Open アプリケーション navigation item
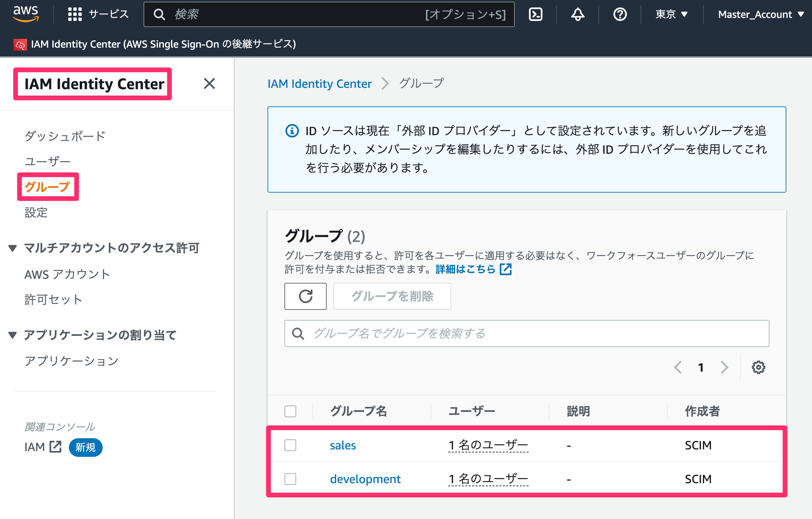The image size is (812, 519). [71, 361]
